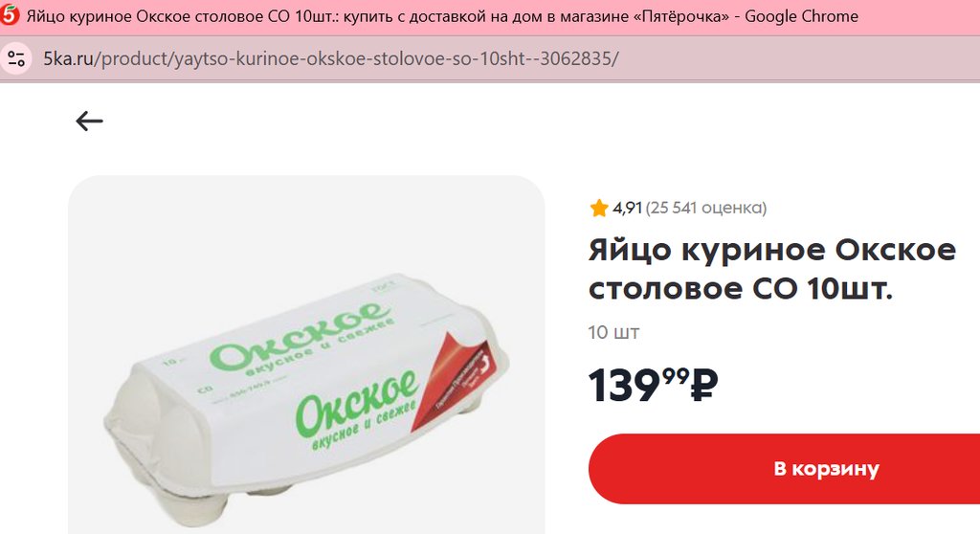Image resolution: width=980 pixels, height=534 pixels.
Task: Click the lower green Окское logo on carton front
Action: 356,401
